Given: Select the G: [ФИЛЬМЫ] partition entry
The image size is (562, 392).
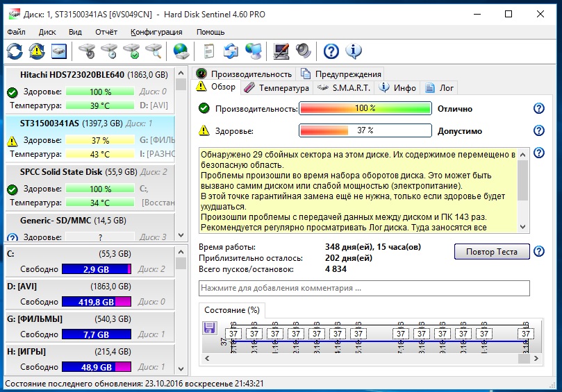Looking at the screenshot, I should coord(90,327).
